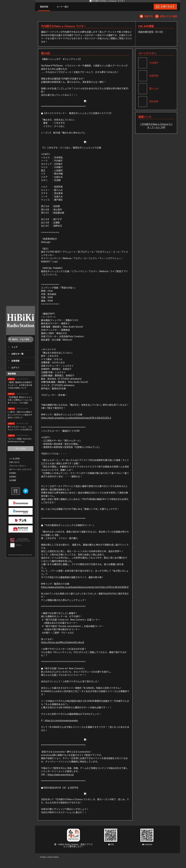The image size is (186, 868).
Task: Open the ブシモ banner
Action: (x=21, y=520)
